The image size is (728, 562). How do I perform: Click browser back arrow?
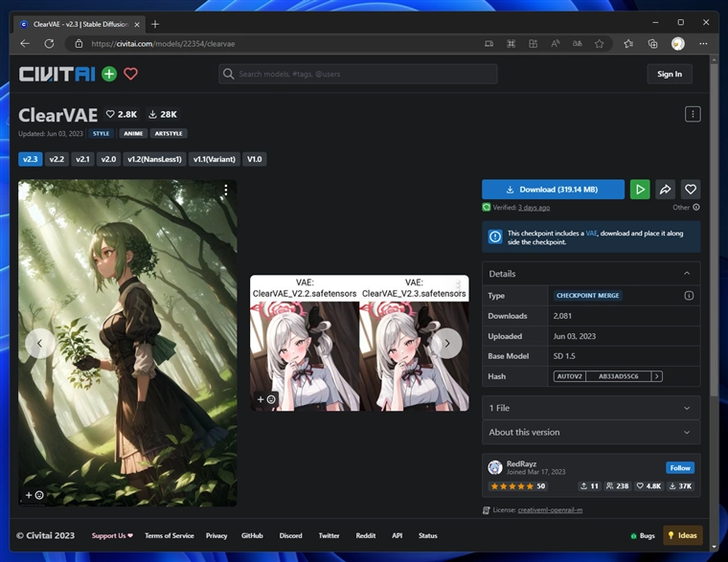pos(25,44)
